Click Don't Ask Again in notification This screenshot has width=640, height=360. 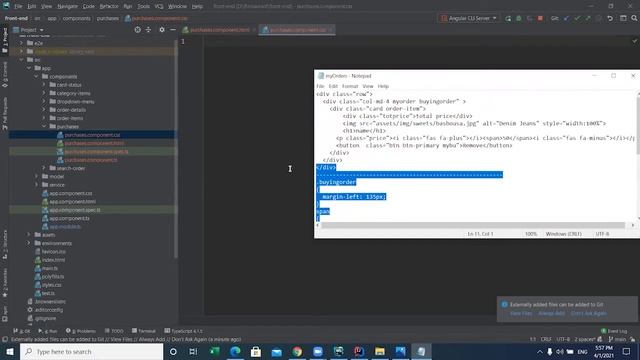coord(589,313)
